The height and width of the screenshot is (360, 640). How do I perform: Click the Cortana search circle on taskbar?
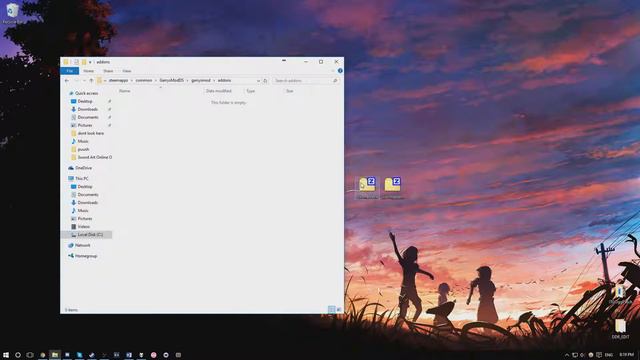(18, 355)
